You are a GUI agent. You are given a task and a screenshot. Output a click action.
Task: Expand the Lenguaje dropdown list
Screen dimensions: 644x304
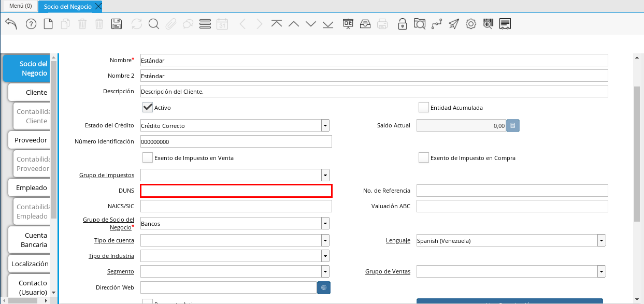coord(601,240)
